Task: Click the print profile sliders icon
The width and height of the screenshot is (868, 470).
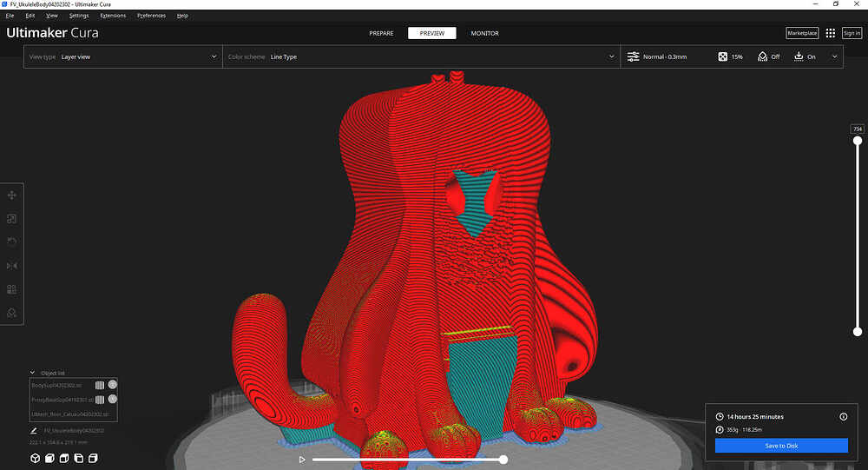Action: click(x=634, y=56)
